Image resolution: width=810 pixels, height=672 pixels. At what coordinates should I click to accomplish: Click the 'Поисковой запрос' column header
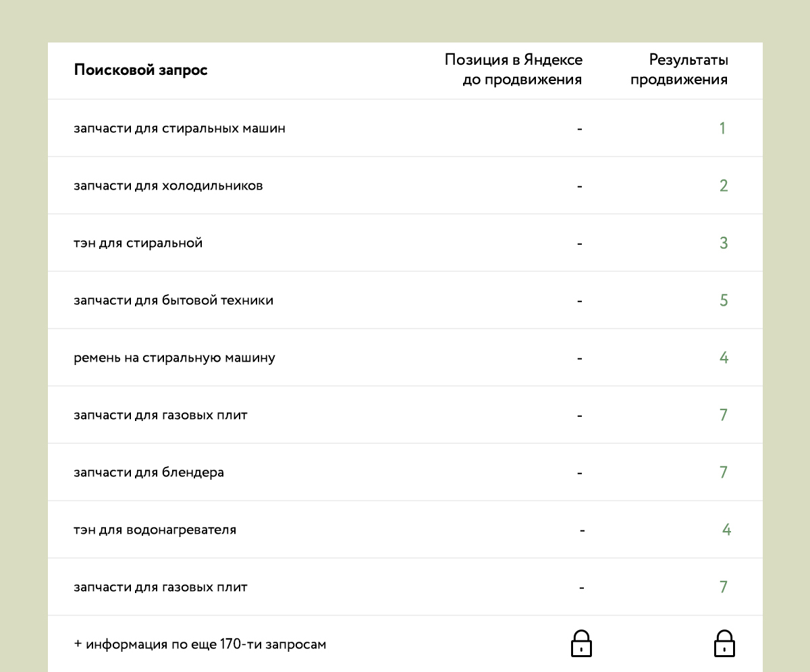coord(140,70)
